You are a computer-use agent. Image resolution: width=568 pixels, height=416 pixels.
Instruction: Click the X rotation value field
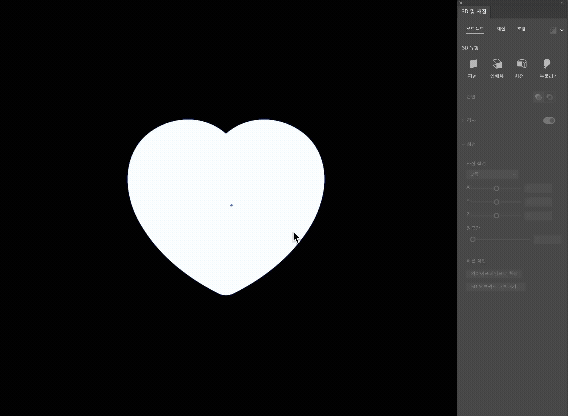pyautogui.click(x=538, y=188)
